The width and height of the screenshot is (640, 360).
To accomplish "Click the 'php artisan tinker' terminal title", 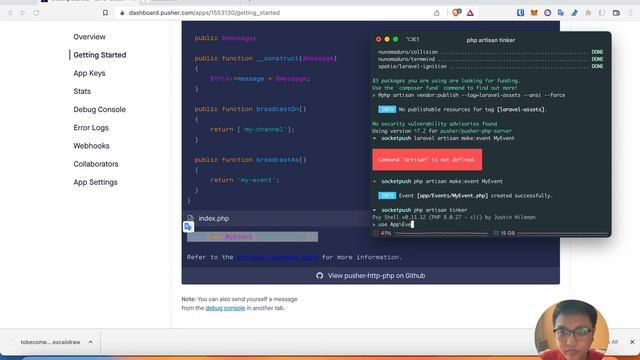I will pos(491,40).
